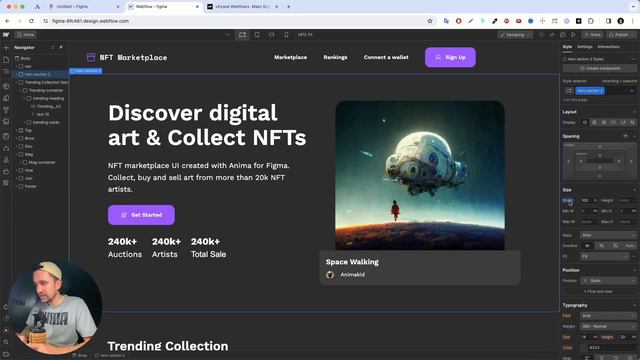The width and height of the screenshot is (640, 360).
Task: Set display to grid
Action: [x=604, y=122]
